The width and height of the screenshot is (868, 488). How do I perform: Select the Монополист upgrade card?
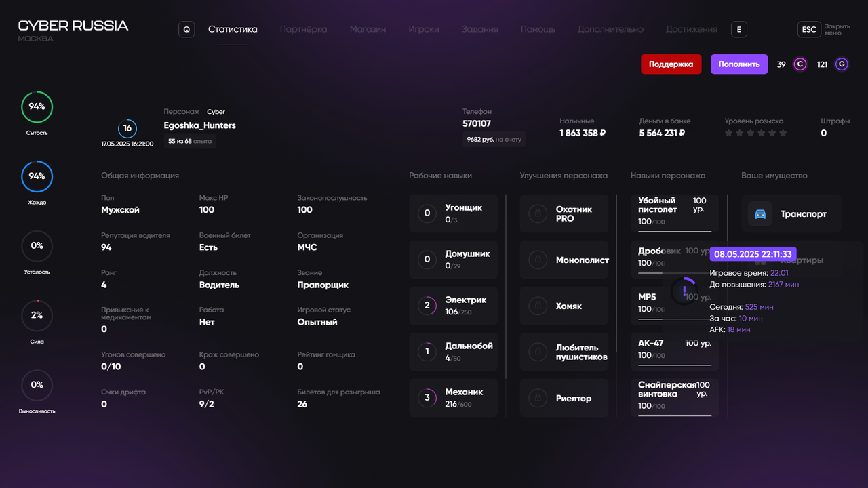coord(564,260)
